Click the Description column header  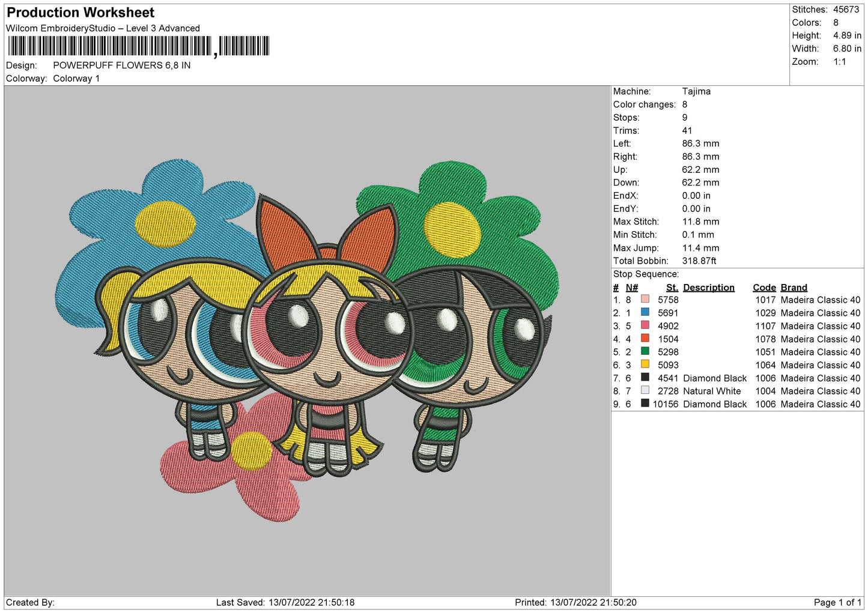tap(708, 288)
